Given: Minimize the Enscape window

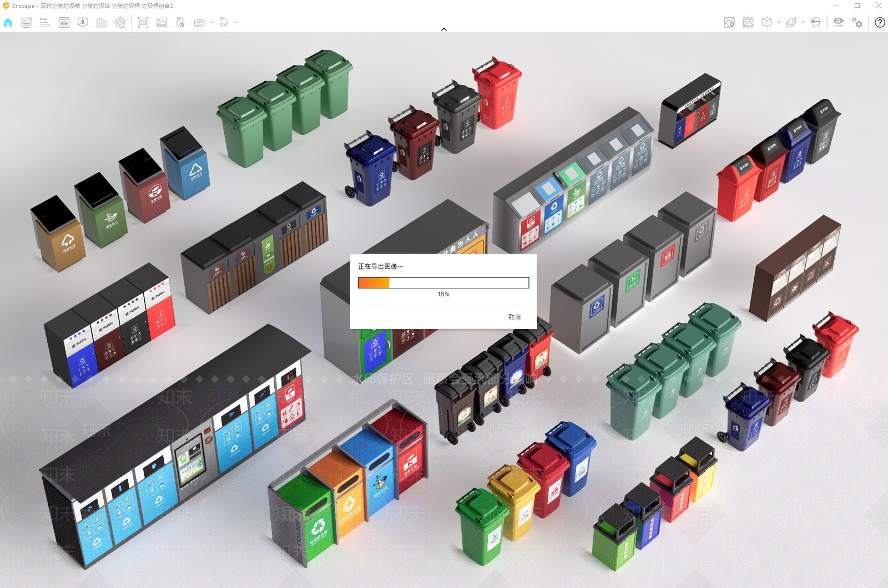Looking at the screenshot, I should (836, 6).
